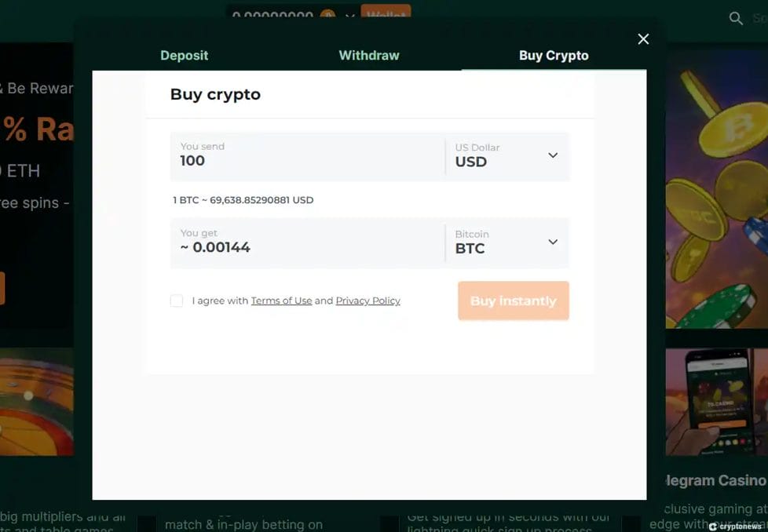Open the Telegram Casino phone thumbnail
This screenshot has width=768, height=532.
[x=716, y=402]
